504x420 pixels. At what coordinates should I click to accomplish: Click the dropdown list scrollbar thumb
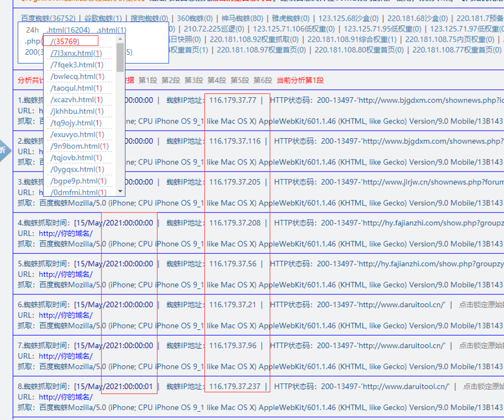pos(120,57)
